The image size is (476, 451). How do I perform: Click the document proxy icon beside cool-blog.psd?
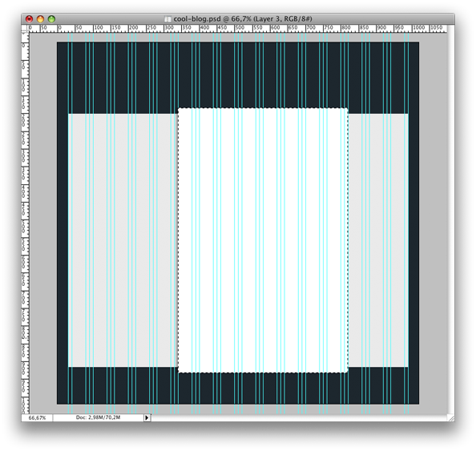point(167,19)
